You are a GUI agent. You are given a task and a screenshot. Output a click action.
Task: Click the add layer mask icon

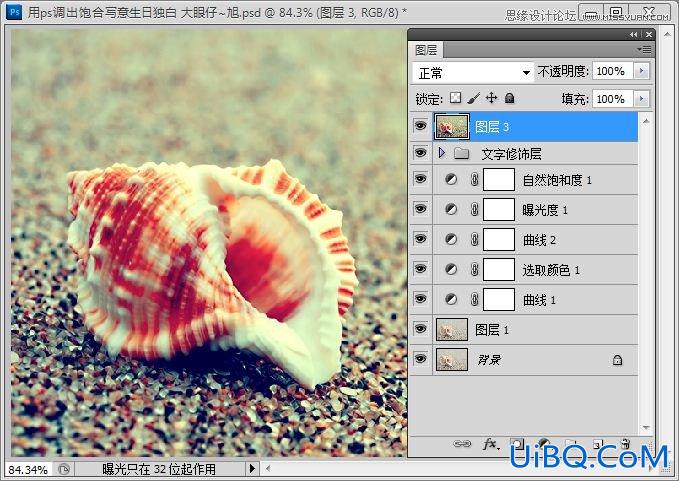coord(517,444)
